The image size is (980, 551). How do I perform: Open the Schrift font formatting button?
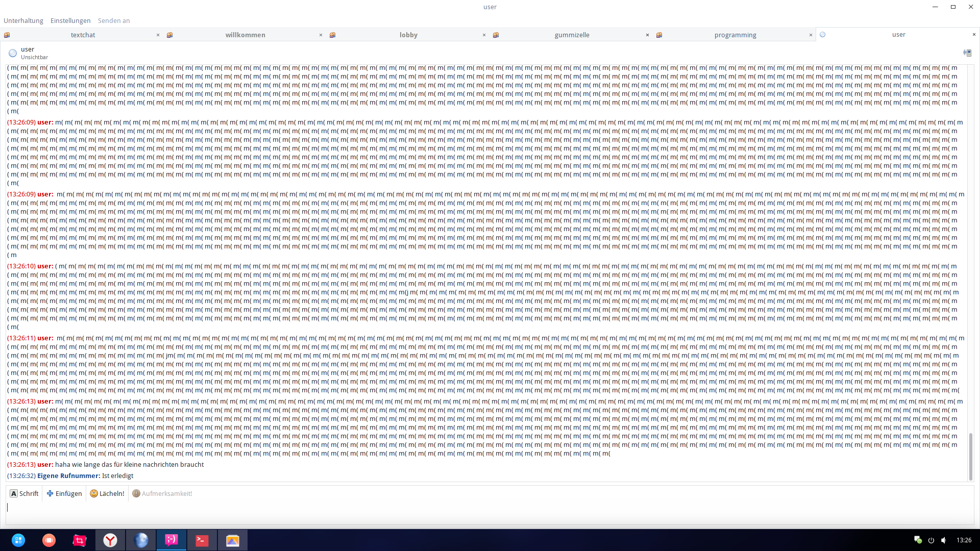click(x=24, y=493)
